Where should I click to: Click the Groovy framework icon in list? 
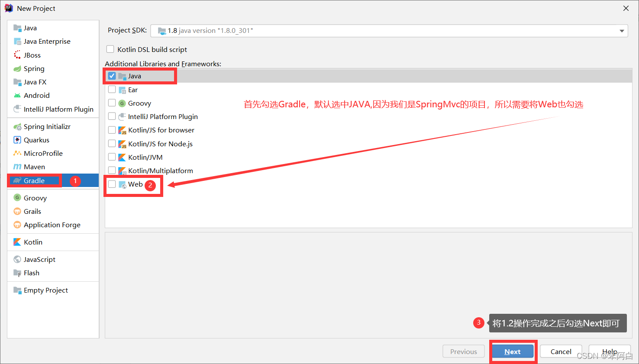tap(122, 103)
